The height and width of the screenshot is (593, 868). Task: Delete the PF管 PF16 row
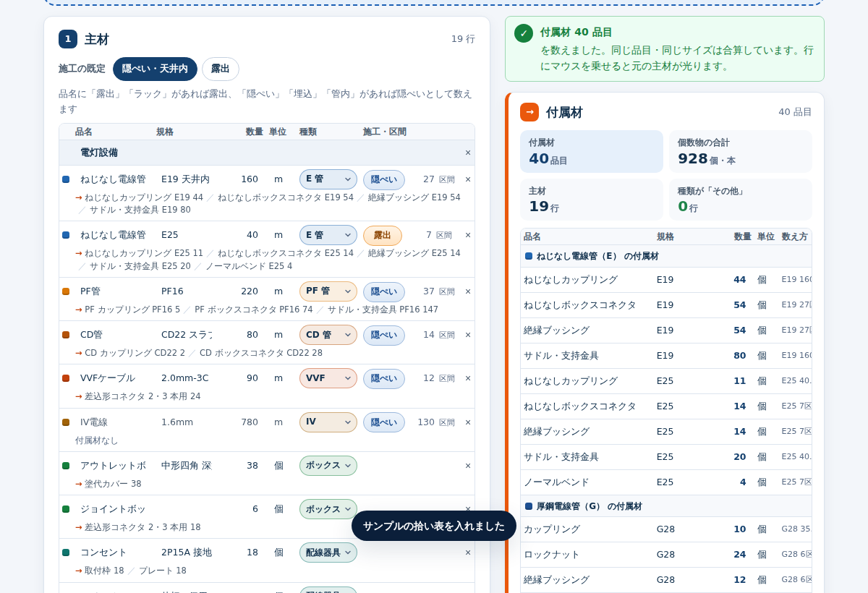tap(468, 291)
